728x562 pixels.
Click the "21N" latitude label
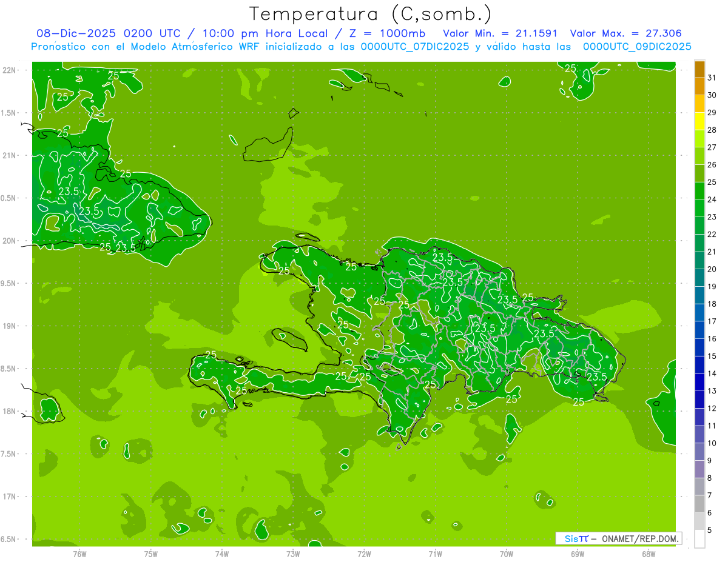click(10, 155)
